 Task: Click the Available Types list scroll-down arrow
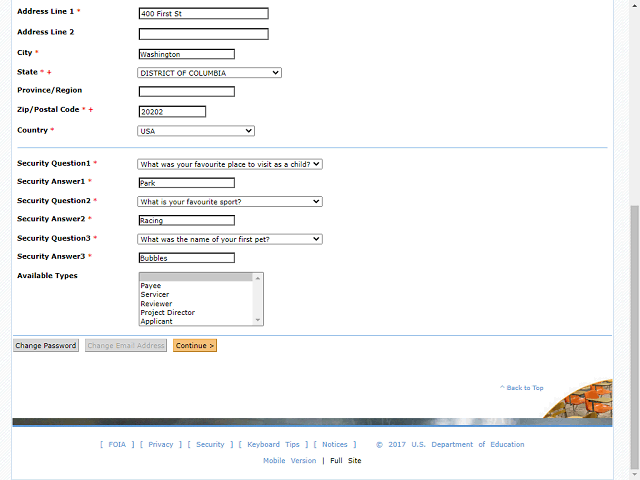(258, 320)
